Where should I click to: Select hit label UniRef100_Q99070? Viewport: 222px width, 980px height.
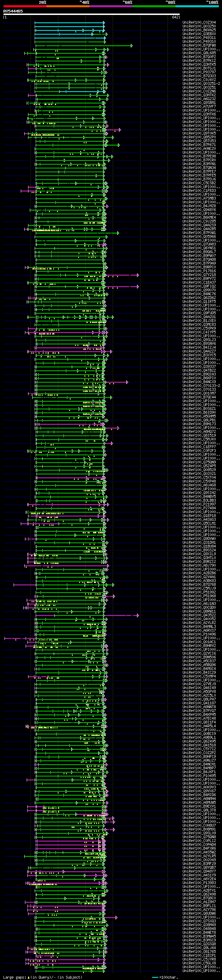[x=199, y=290]
